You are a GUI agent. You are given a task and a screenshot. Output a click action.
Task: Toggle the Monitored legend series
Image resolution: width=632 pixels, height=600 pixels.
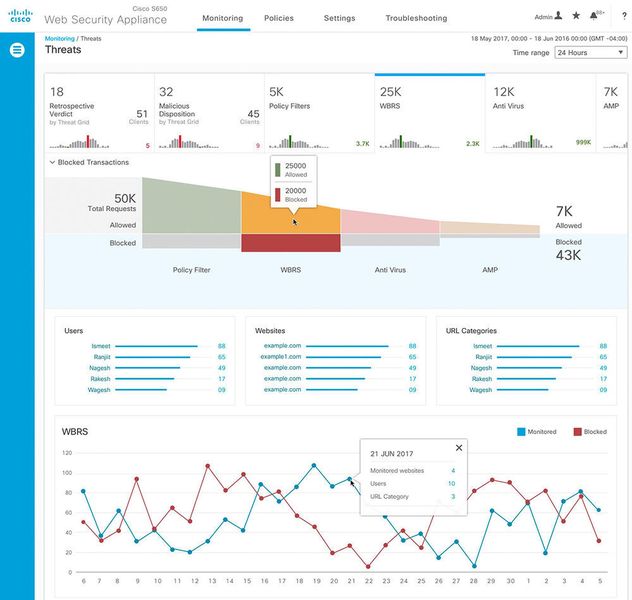[x=536, y=432]
